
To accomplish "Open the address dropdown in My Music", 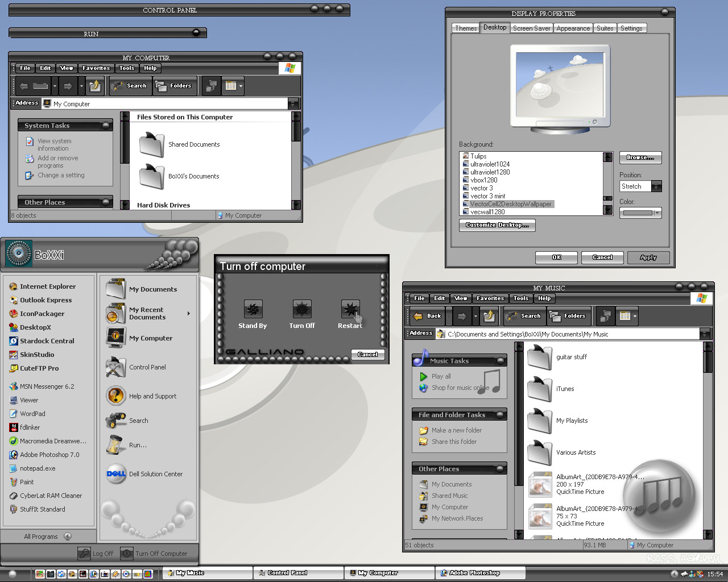I will [x=705, y=334].
